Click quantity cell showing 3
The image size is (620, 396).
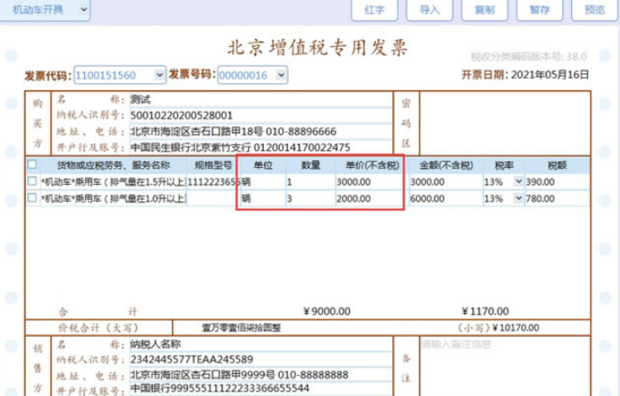pos(310,198)
